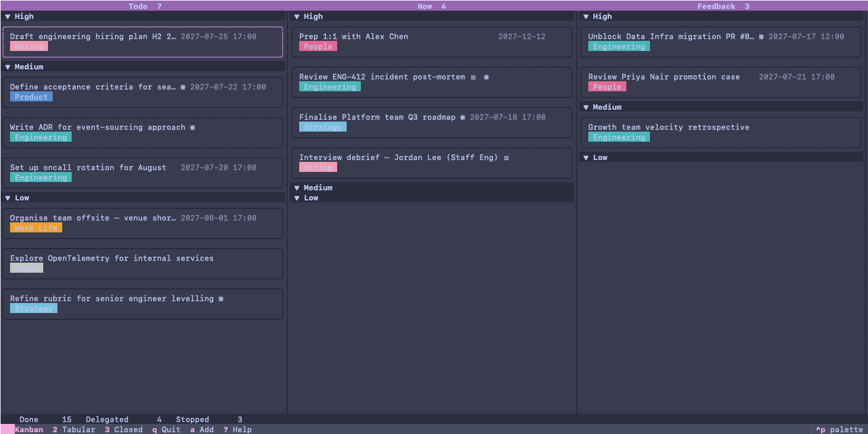Image resolution: width=868 pixels, height=434 pixels.
Task: Collapse the High section in Feedback column
Action: tap(586, 17)
